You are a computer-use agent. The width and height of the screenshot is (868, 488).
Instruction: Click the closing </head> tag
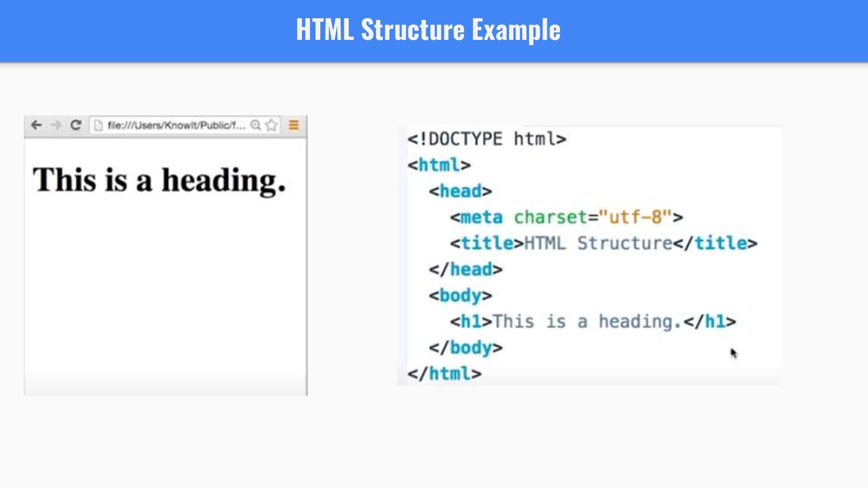465,269
